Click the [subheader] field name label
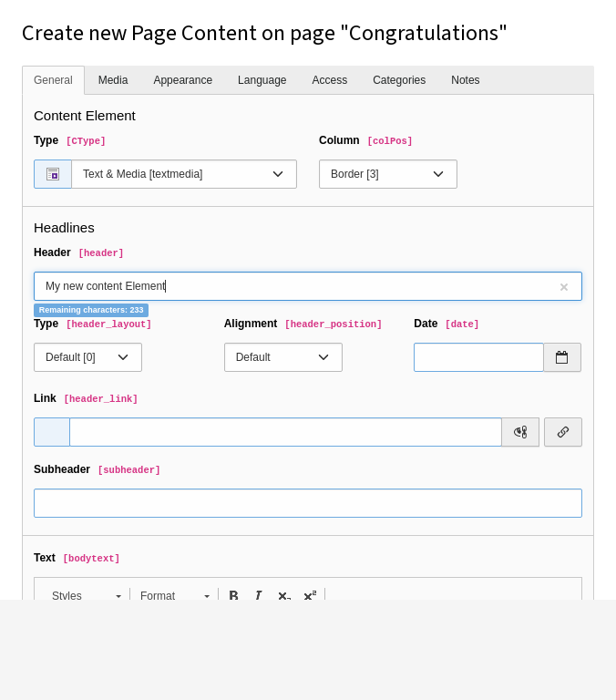This screenshot has height=700, width=616. click(x=128, y=470)
